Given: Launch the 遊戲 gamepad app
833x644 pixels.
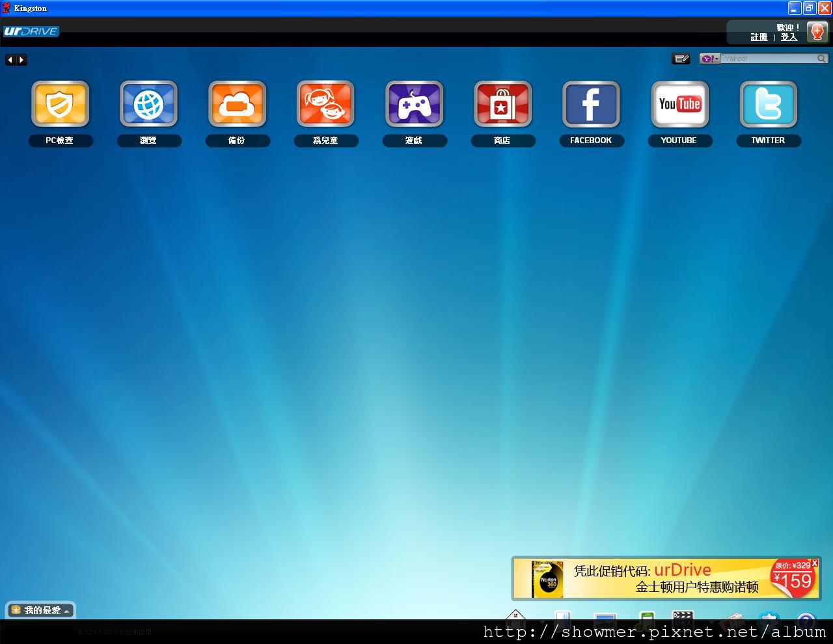Looking at the screenshot, I should [x=415, y=104].
